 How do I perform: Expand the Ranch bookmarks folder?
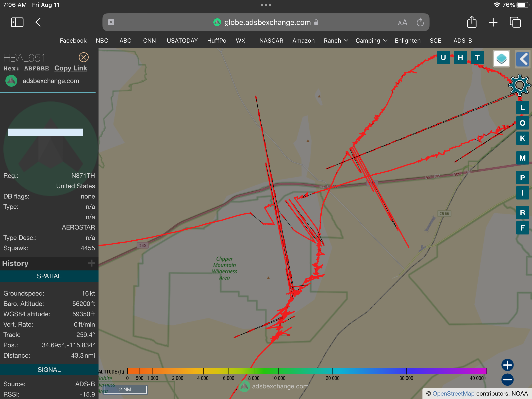tap(336, 41)
